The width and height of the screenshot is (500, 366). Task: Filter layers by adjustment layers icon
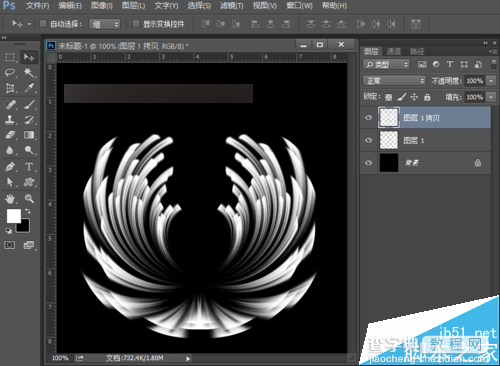coord(436,64)
